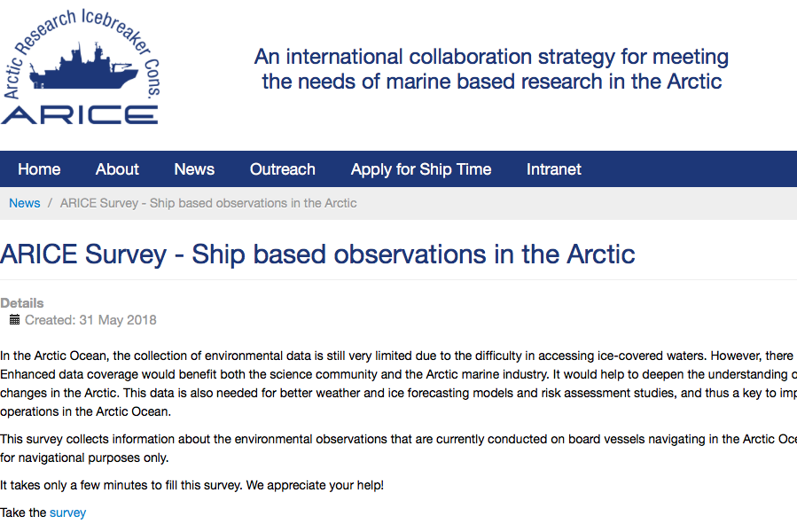Click the ARICE Survey article heading
The width and height of the screenshot is (797, 532).
(317, 254)
